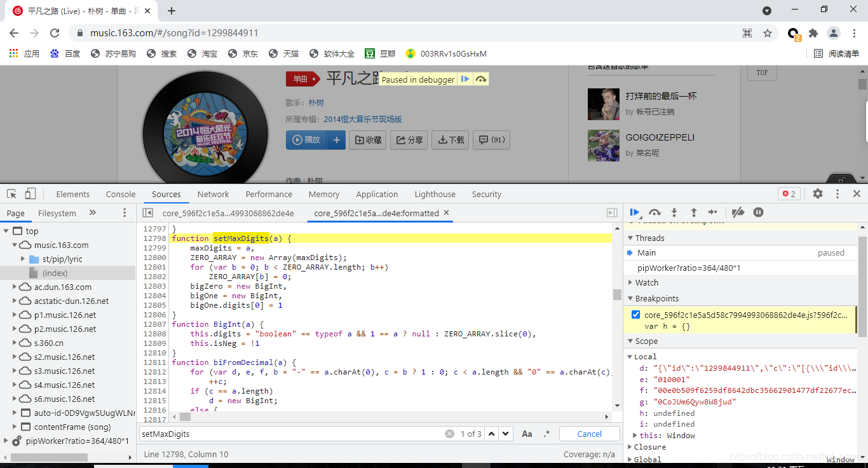Open the Filesystem tab in navigator
This screenshot has height=468, width=868.
[57, 213]
